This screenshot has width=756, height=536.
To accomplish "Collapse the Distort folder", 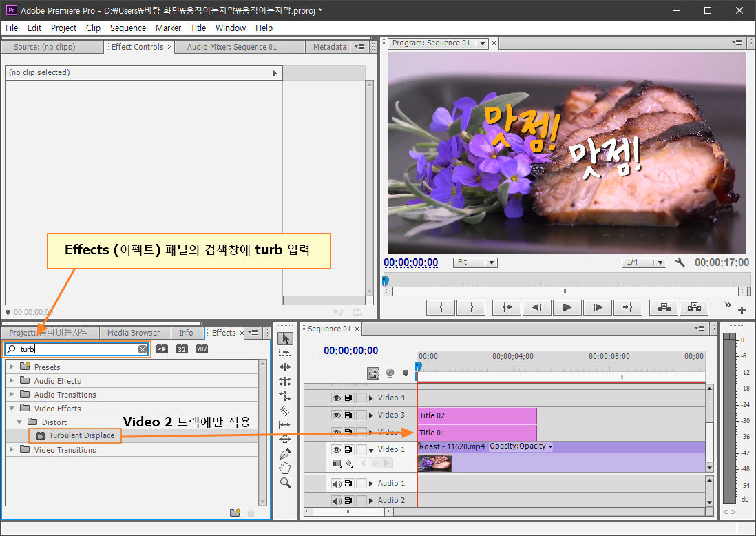I will (19, 422).
